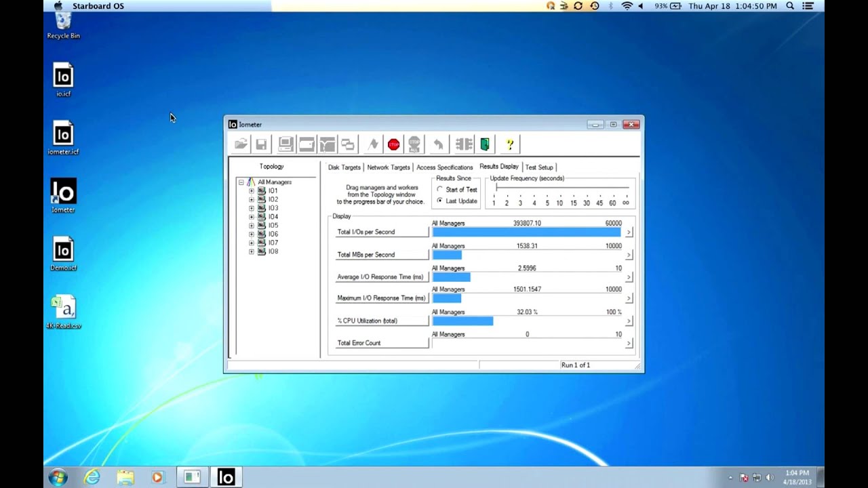Image resolution: width=868 pixels, height=488 pixels.
Task: Stop current test red STOP icon
Action: pyautogui.click(x=393, y=144)
